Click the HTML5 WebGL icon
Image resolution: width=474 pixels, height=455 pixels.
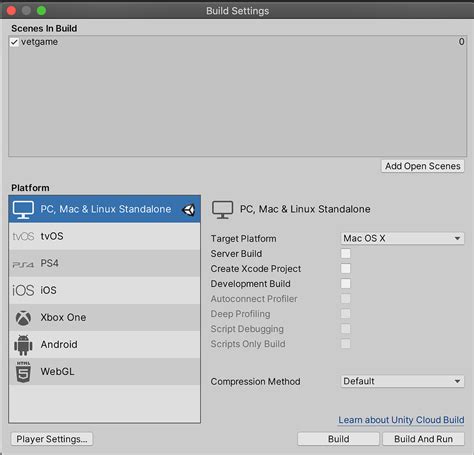pos(23,372)
